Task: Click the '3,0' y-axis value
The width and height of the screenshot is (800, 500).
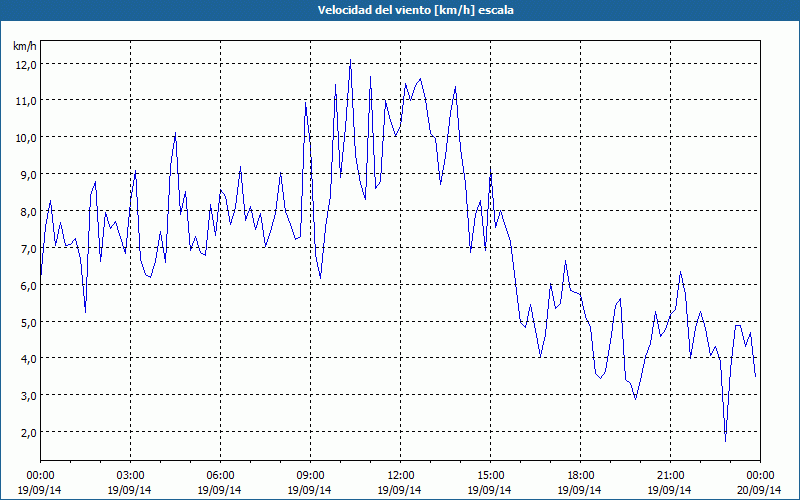Action: click(x=29, y=395)
